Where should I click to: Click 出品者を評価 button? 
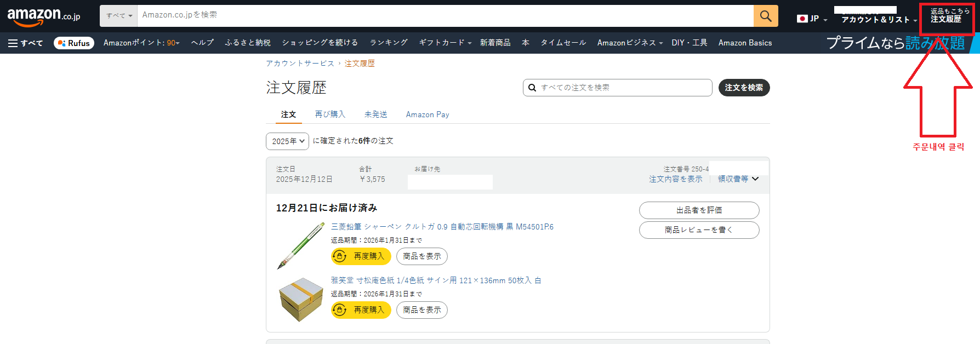click(x=699, y=210)
